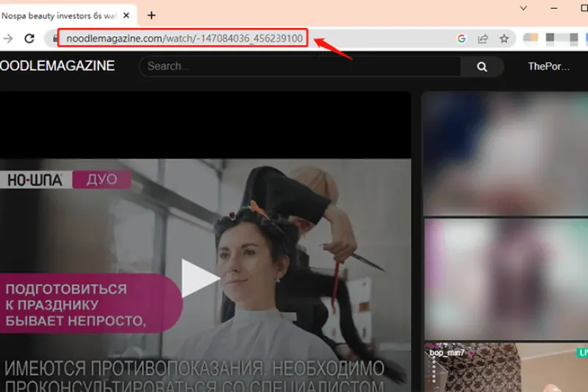The image size is (588, 392).
Task: Select the Nospa beauty investors browser tab
Action: pos(68,15)
